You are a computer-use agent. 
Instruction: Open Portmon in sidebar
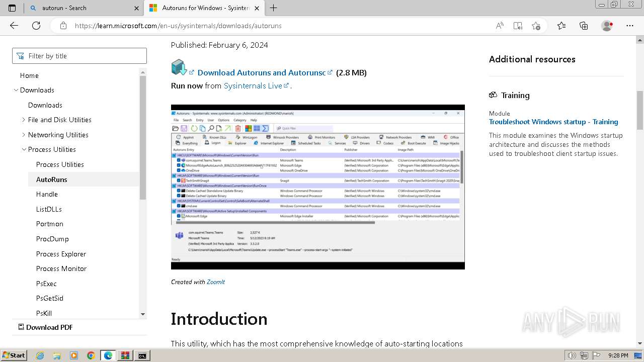tap(50, 224)
